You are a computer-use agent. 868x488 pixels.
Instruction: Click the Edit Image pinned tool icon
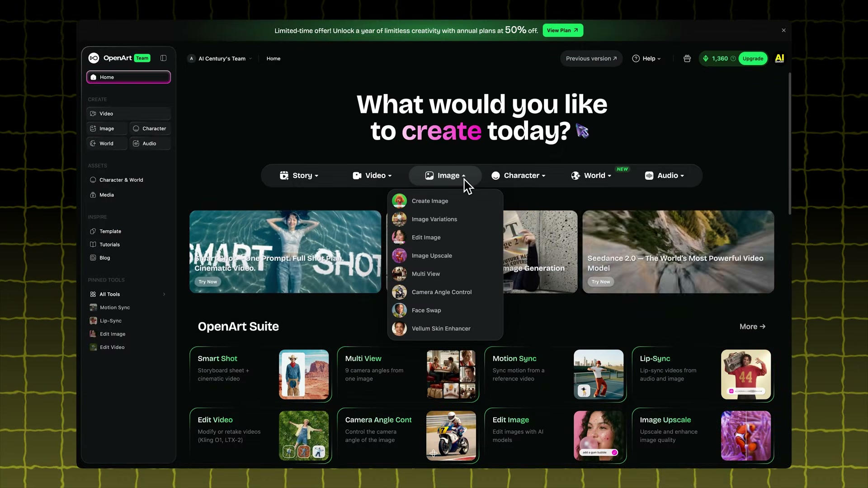pos(93,334)
